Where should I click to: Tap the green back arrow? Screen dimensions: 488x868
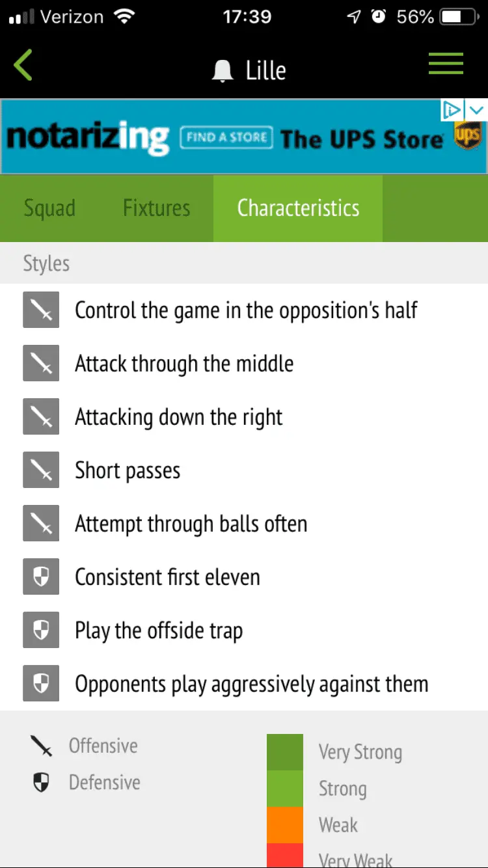23,66
